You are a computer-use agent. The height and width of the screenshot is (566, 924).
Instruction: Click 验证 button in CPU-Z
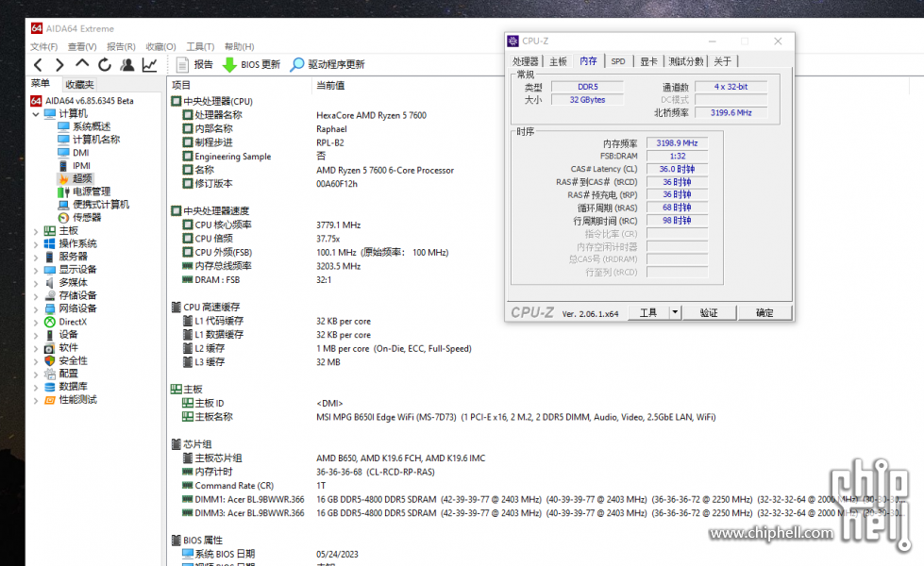(709, 313)
